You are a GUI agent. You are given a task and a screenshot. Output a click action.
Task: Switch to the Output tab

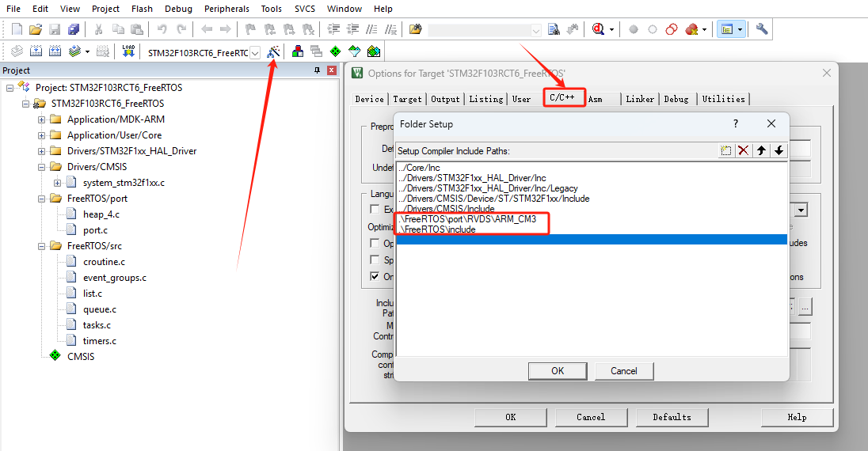click(x=445, y=99)
